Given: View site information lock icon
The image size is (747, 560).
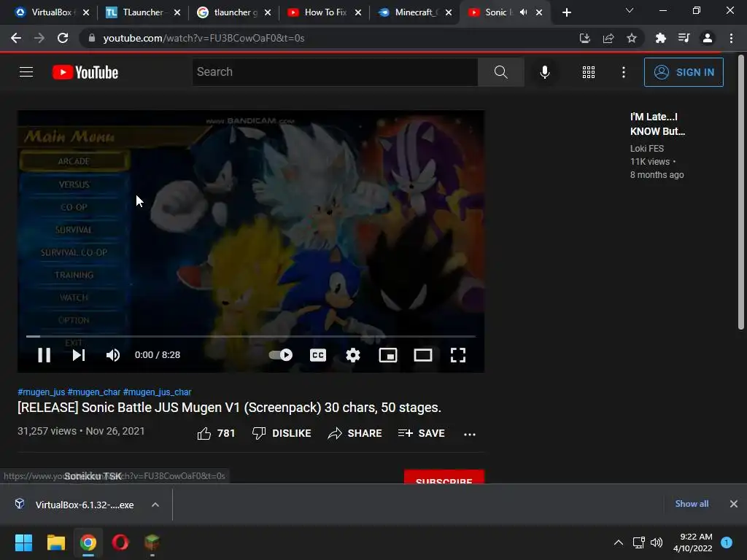Looking at the screenshot, I should click(92, 38).
